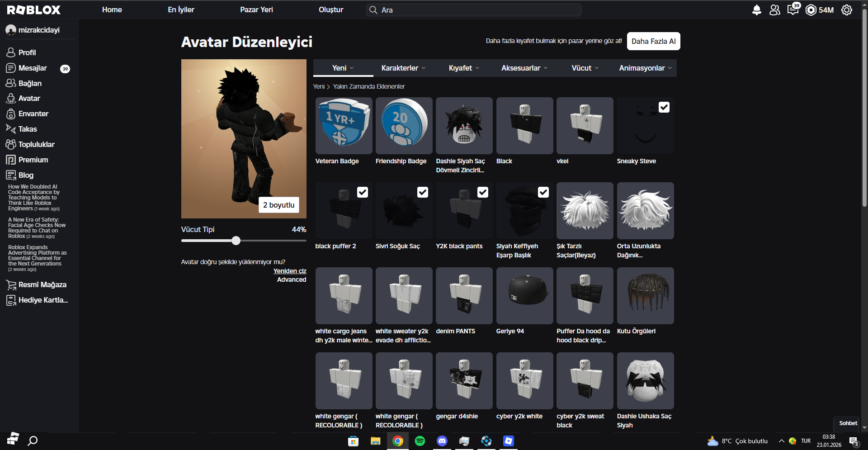Go to Home in the top navigation
868x450 pixels.
112,9
